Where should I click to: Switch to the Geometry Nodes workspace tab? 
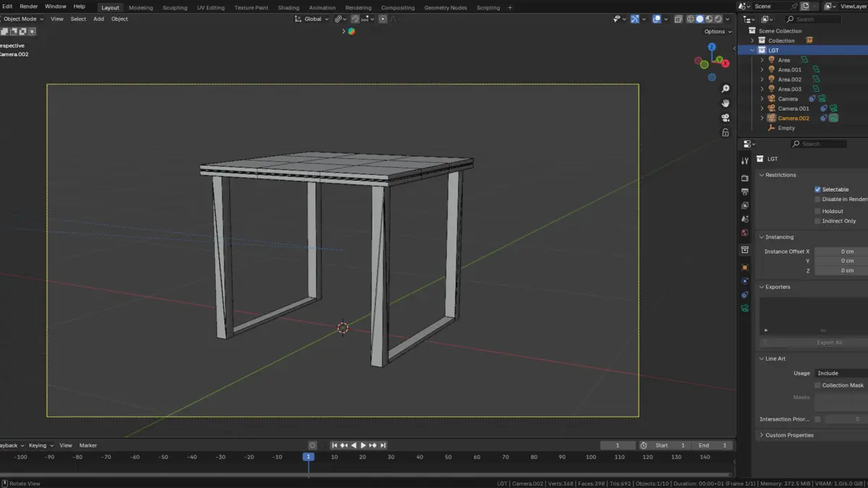(446, 7)
